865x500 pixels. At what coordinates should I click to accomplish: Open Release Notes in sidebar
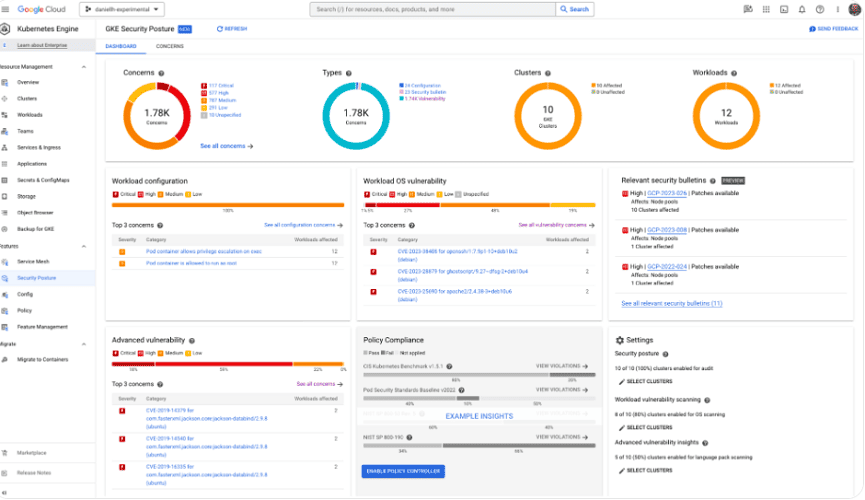click(x=47, y=473)
